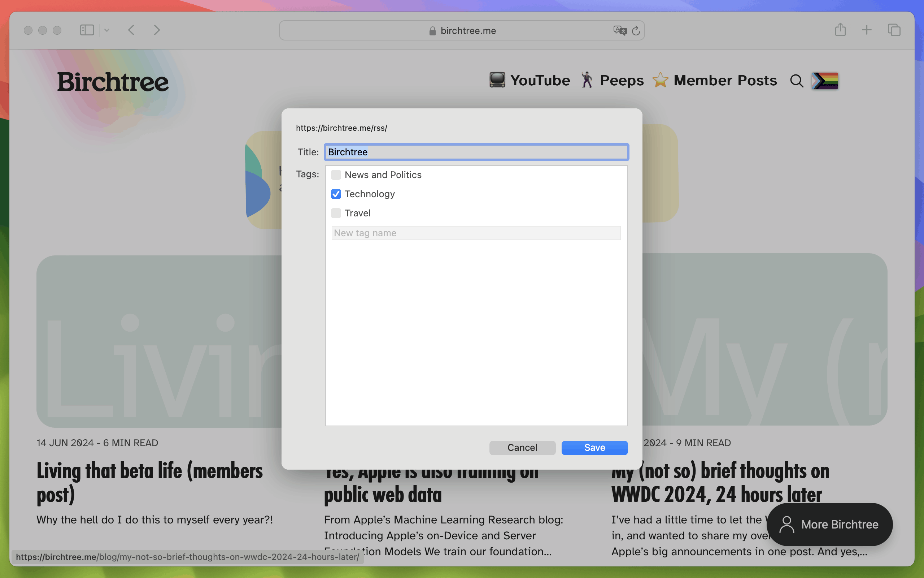Show tab overview icon

pos(894,30)
